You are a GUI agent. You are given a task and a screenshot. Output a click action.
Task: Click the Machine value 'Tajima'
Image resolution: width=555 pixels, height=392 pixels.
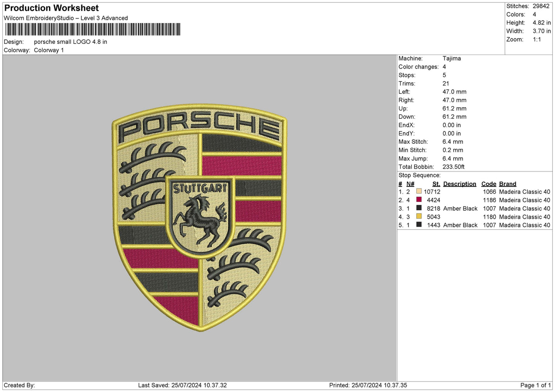tap(452, 58)
